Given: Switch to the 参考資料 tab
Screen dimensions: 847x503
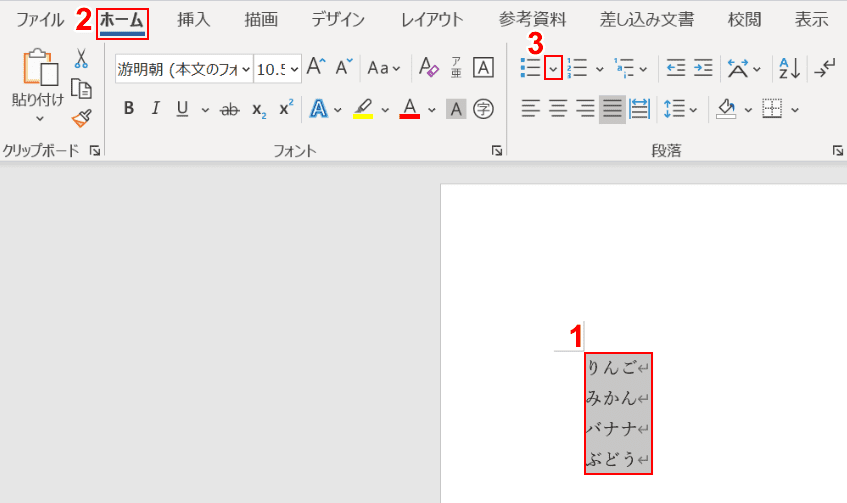Looking at the screenshot, I should [x=532, y=20].
